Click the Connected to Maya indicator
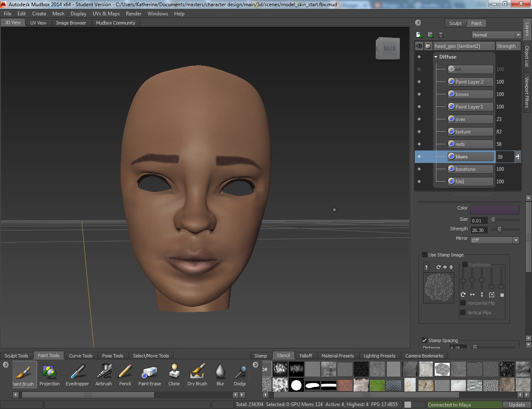Image resolution: width=532 pixels, height=409 pixels. [465, 405]
